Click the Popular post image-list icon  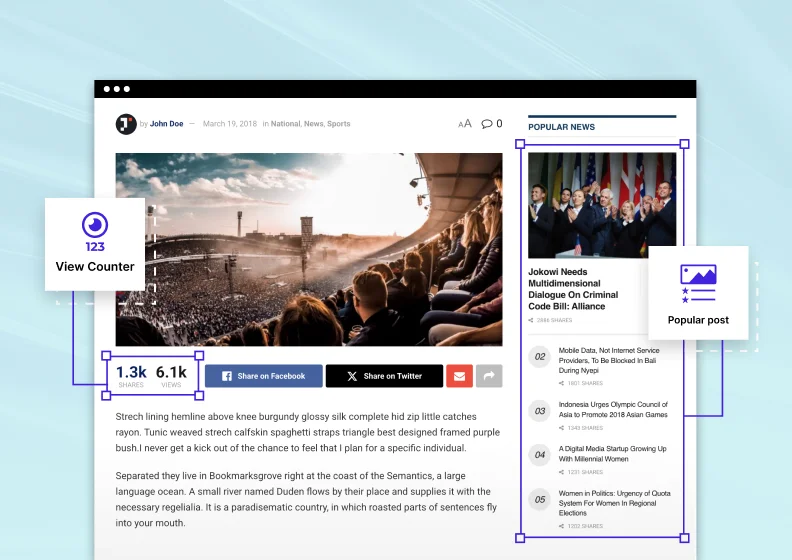pos(698,284)
